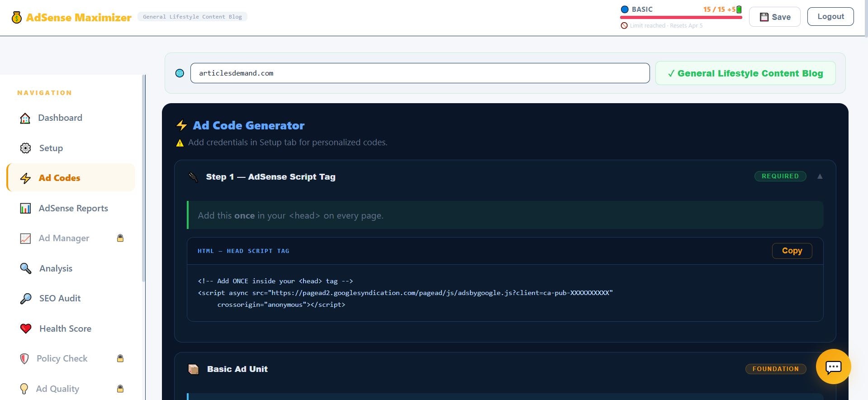
Task: Click the lightning icon in Ad Code Generator heading
Action: [182, 125]
